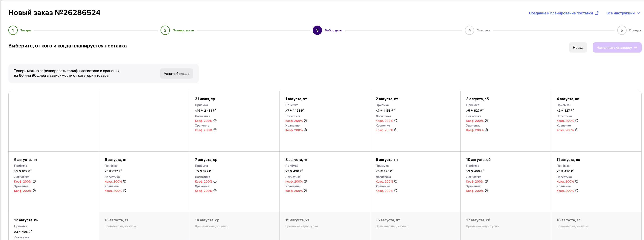The height and width of the screenshot is (240, 644).
Task: Choose the 1 августа, чт date
Action: pos(325,121)
